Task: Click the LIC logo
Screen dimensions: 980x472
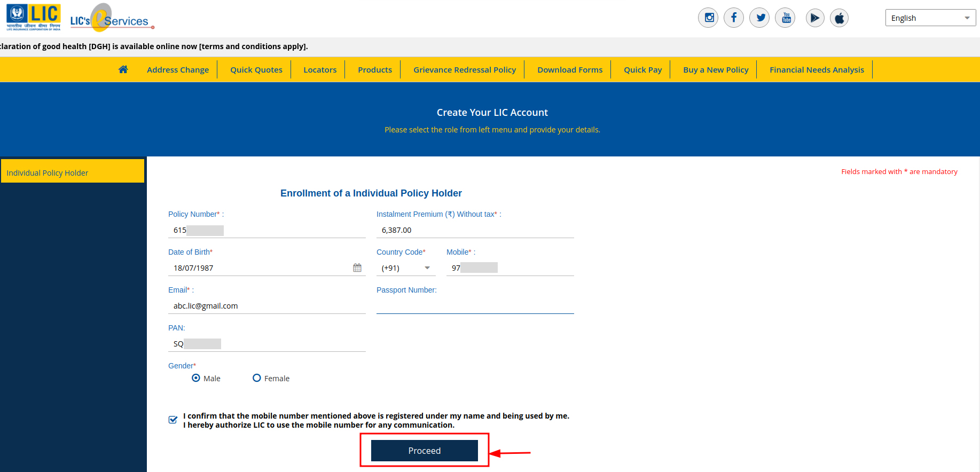Action: [x=34, y=18]
